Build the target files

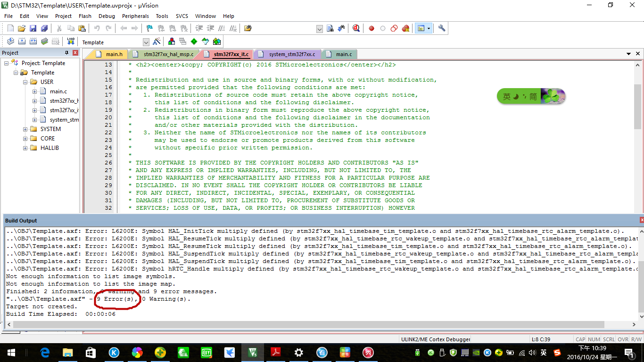tap(22, 41)
